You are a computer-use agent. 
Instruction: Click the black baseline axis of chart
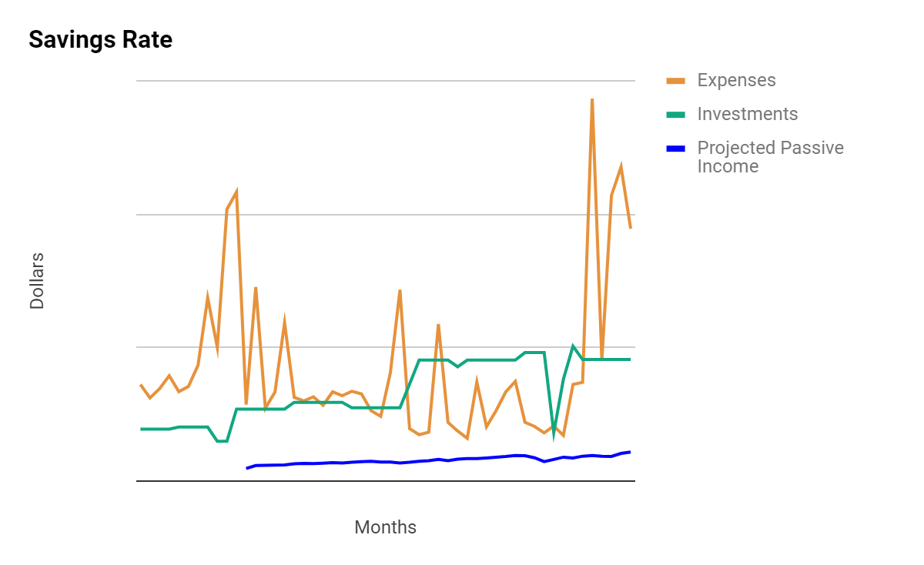click(x=386, y=481)
